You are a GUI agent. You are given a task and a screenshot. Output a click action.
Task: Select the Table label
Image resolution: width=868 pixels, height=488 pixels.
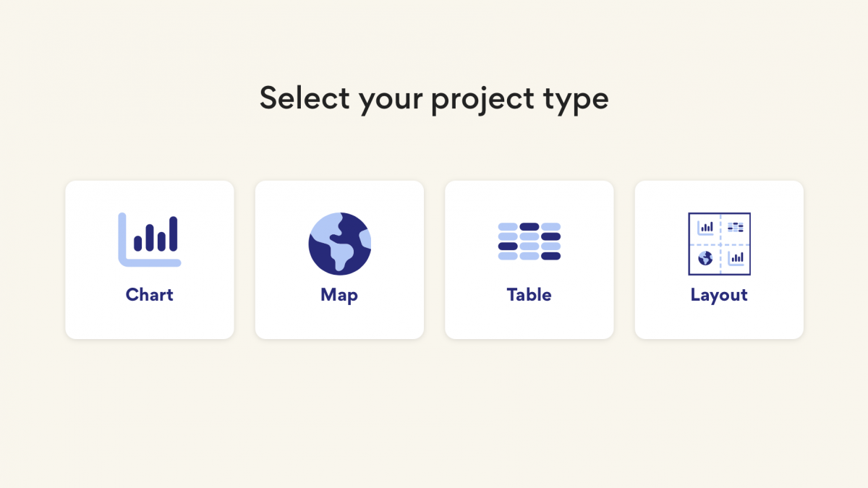click(529, 295)
